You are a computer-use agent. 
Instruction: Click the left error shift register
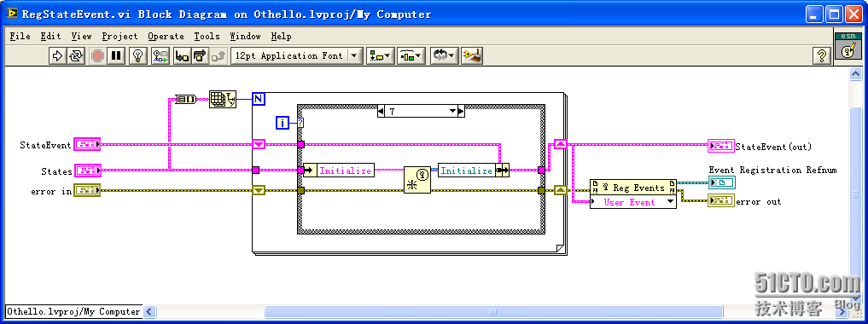tap(259, 190)
